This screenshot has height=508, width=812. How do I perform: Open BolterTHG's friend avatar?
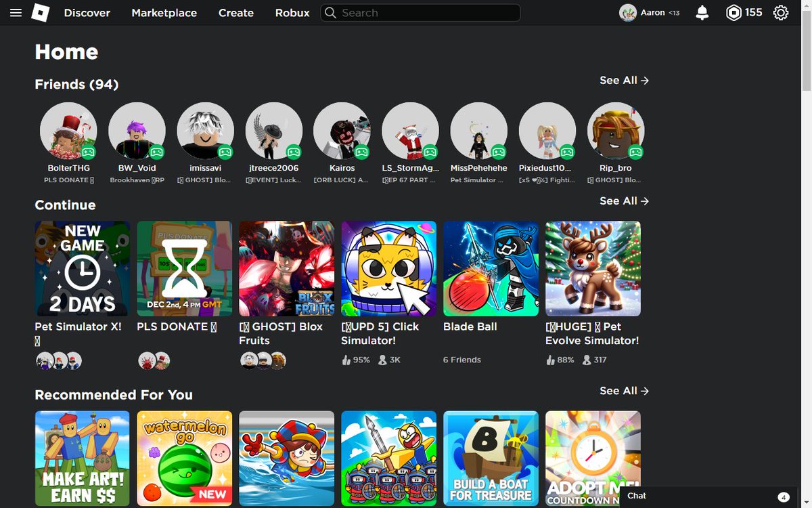(x=68, y=131)
